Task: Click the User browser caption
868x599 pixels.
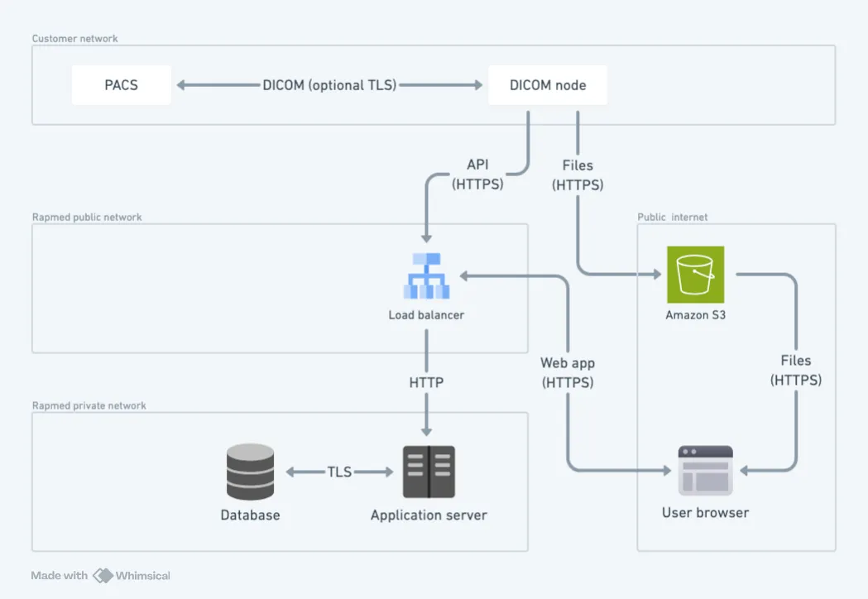Action: (x=705, y=513)
